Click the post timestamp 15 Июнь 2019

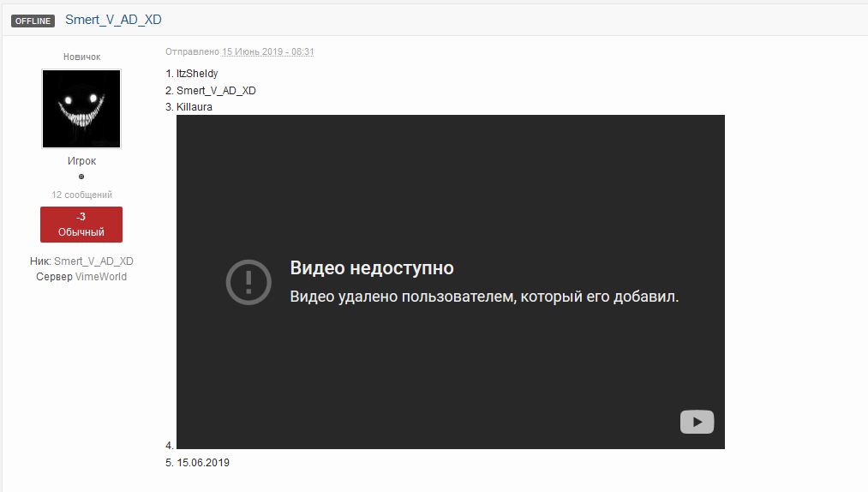pos(268,52)
